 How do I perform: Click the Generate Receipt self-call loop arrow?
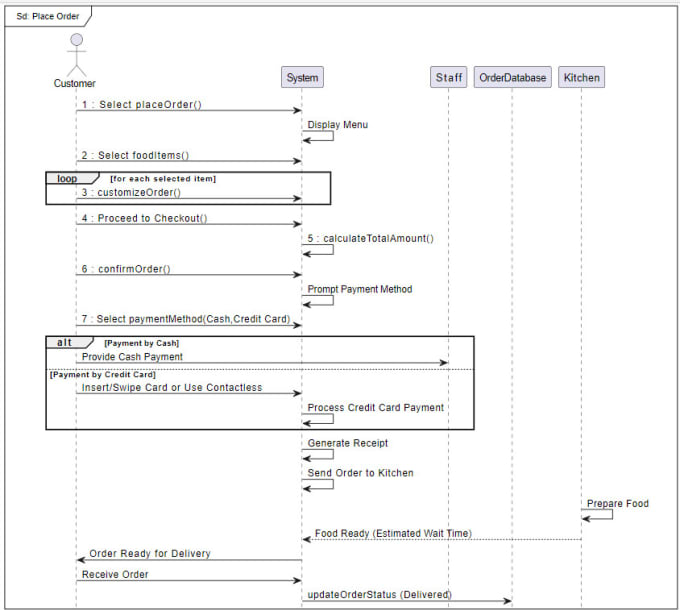pyautogui.click(x=318, y=454)
